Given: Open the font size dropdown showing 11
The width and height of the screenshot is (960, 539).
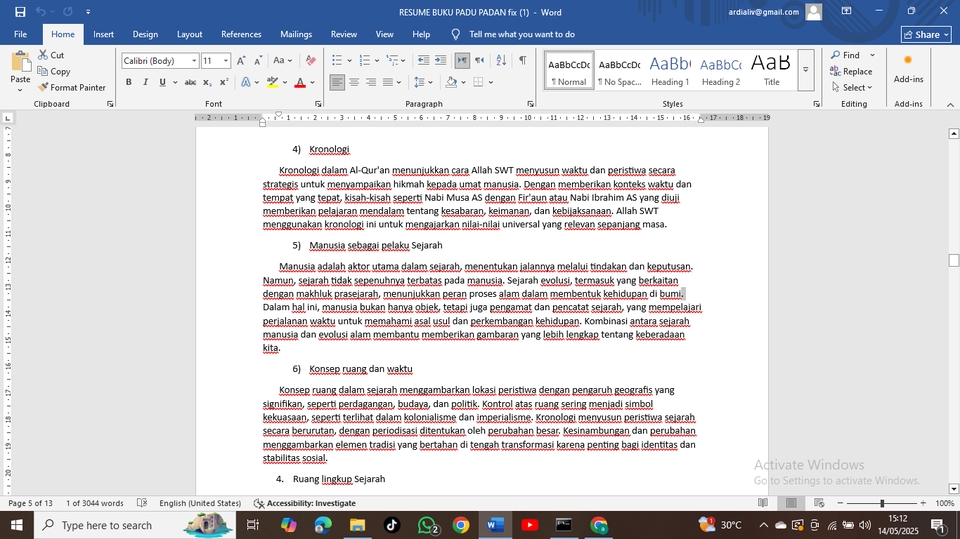Looking at the screenshot, I should click(x=226, y=61).
